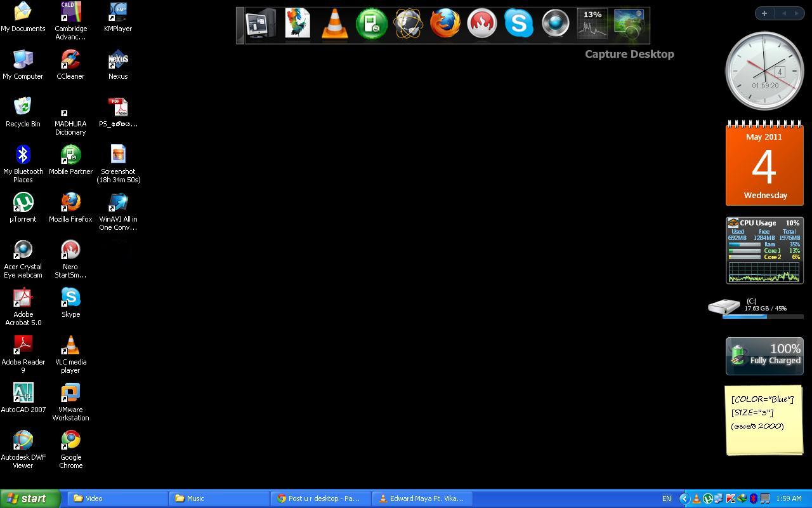Open the Windows Start menu
812x508 pixels.
pyautogui.click(x=30, y=498)
